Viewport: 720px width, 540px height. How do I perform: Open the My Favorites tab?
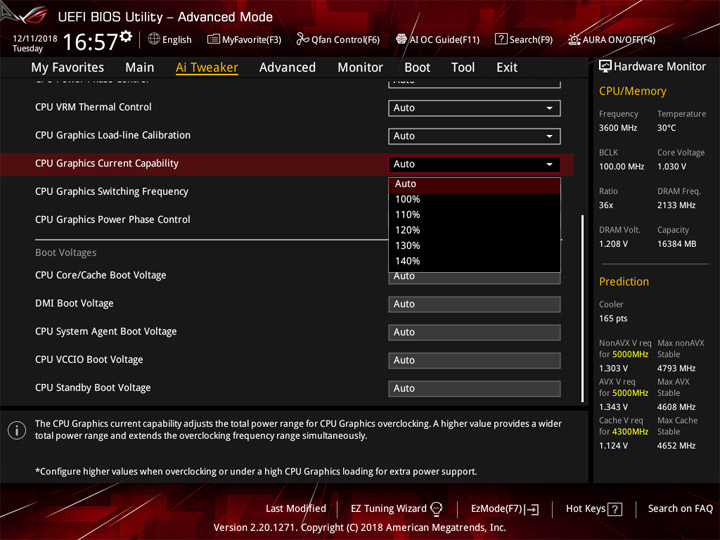coord(68,68)
